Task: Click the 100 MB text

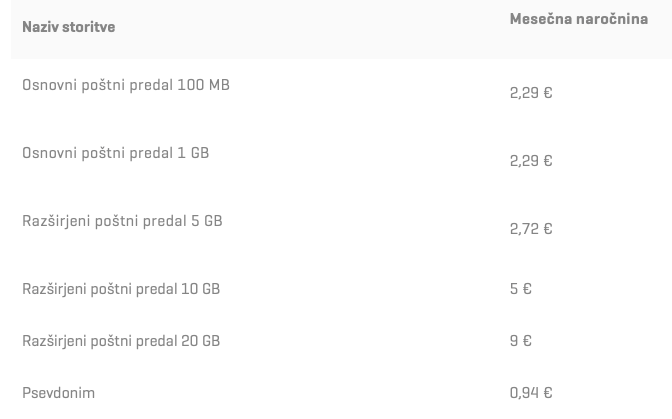Action: [204, 85]
